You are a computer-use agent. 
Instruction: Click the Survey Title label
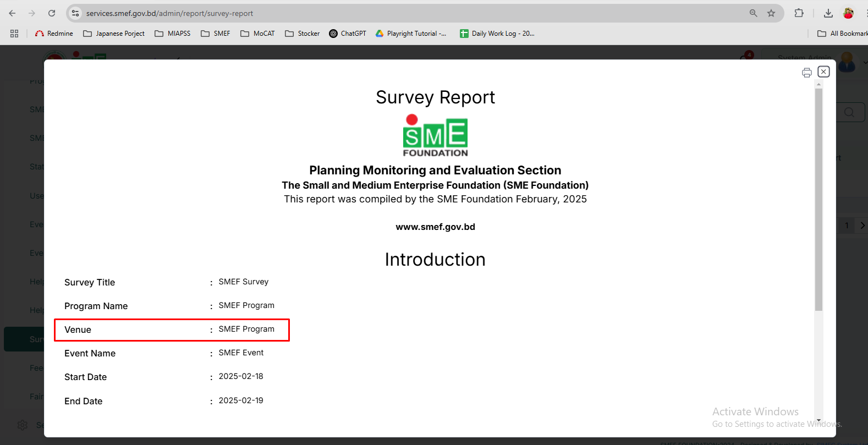click(90, 282)
